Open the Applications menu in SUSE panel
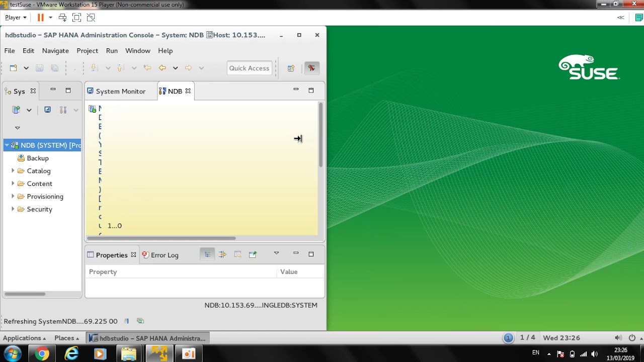The width and height of the screenshot is (644, 362). [x=24, y=338]
